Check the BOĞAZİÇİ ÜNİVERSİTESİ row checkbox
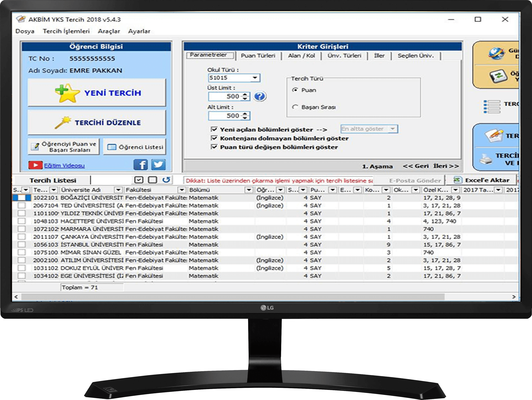The image size is (532, 400). click(x=22, y=198)
